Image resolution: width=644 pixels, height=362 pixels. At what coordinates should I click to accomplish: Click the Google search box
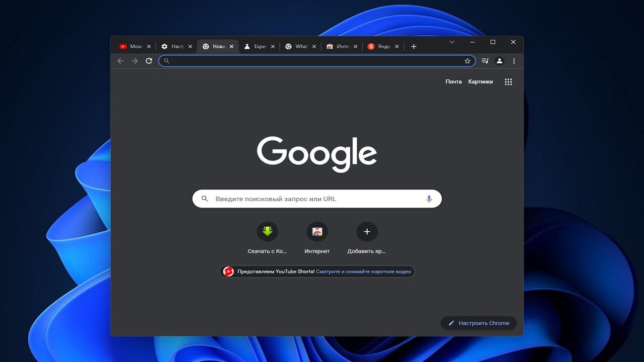(x=317, y=199)
